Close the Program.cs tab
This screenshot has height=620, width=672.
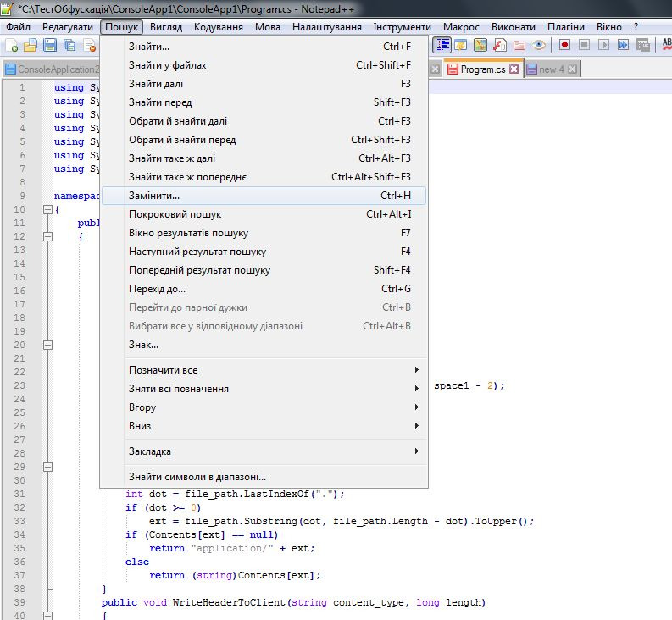[514, 69]
